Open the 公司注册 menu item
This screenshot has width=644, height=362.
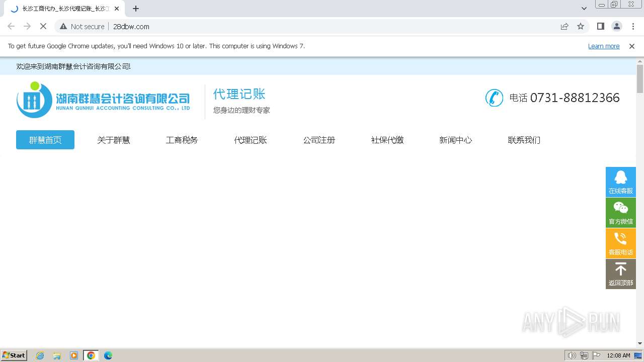pos(319,140)
